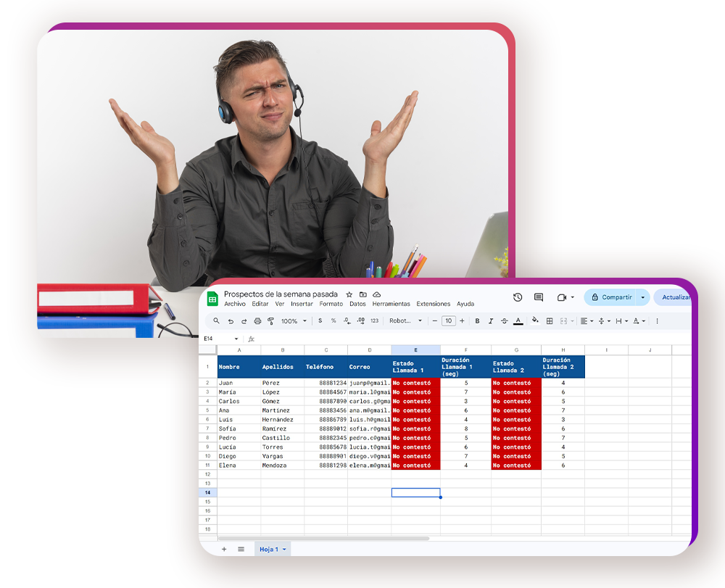Click the E14 name box field
725x588 pixels.
(217, 339)
